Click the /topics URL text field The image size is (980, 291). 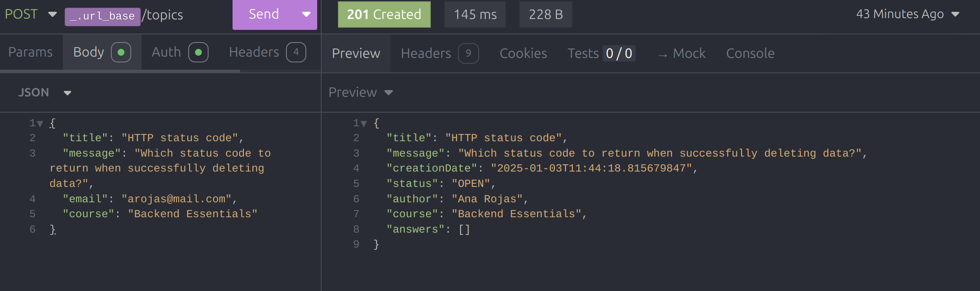point(163,15)
